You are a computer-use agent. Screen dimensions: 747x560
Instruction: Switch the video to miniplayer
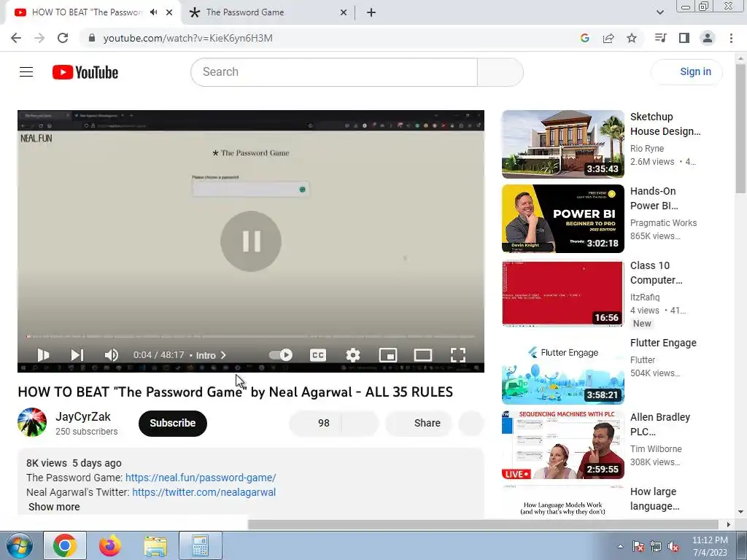[x=388, y=355]
